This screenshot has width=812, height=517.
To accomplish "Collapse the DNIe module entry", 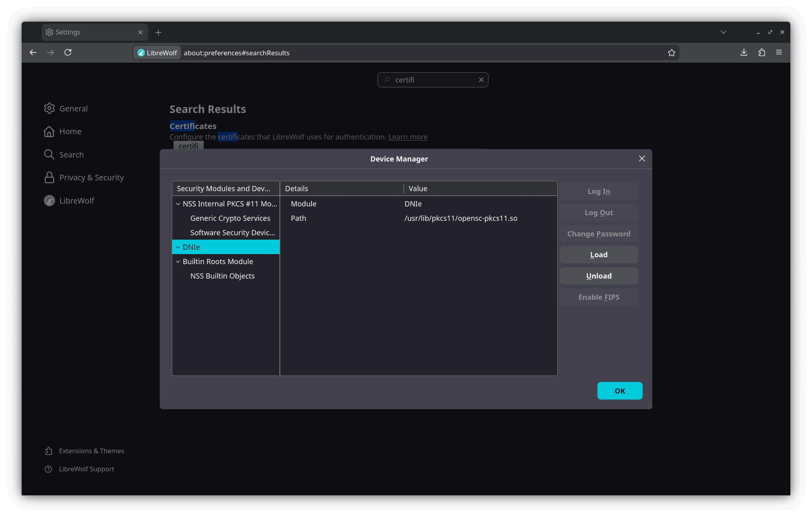I will click(x=178, y=247).
